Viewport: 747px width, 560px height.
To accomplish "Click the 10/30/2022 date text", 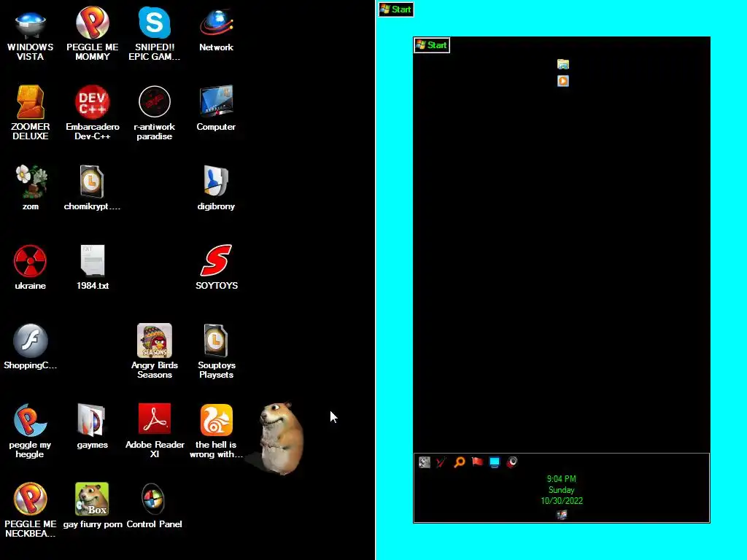I will pyautogui.click(x=562, y=501).
